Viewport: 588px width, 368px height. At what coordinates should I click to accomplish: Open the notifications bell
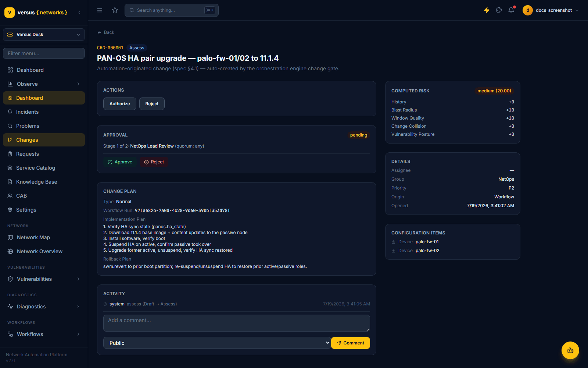(x=511, y=10)
